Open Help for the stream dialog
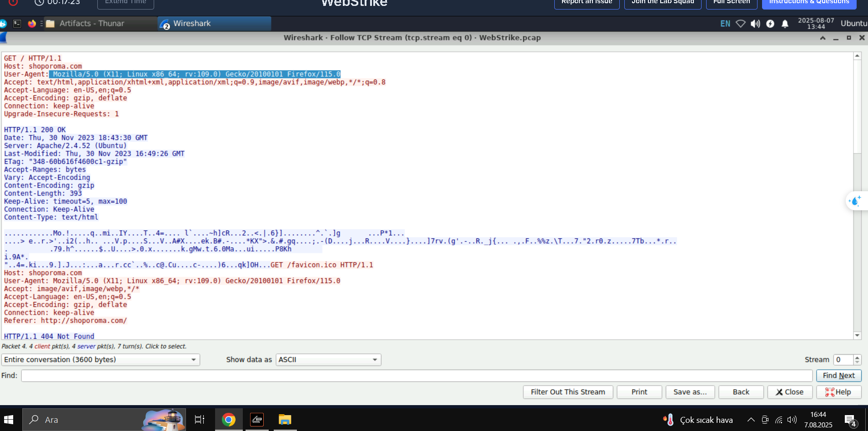This screenshot has height=431, width=868. pyautogui.click(x=838, y=392)
